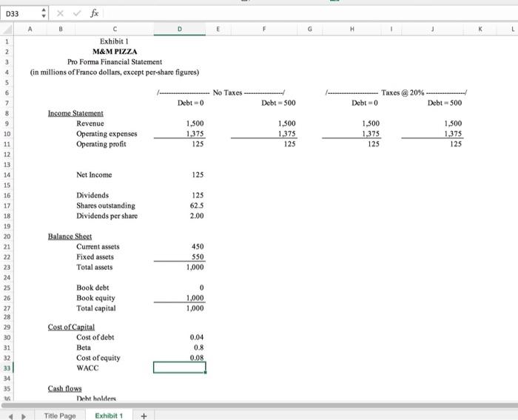The height and width of the screenshot is (420, 518).
Task: Click the 'Taxes @ 20%' section header
Action: [x=403, y=92]
